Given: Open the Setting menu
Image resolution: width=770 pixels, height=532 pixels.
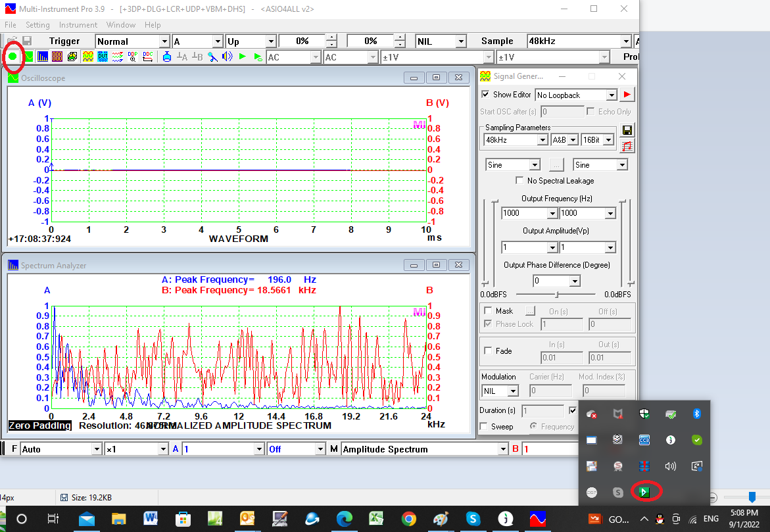Looking at the screenshot, I should coord(38,25).
